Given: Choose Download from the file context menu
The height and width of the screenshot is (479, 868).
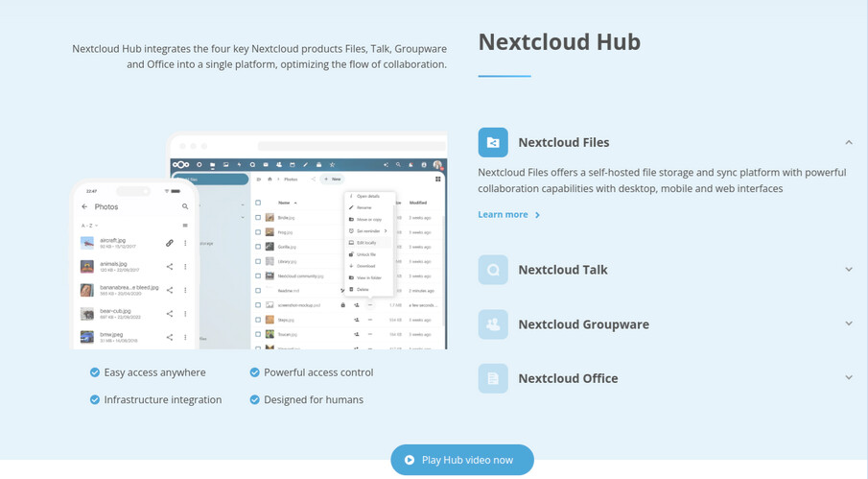Looking at the screenshot, I should coord(366,266).
